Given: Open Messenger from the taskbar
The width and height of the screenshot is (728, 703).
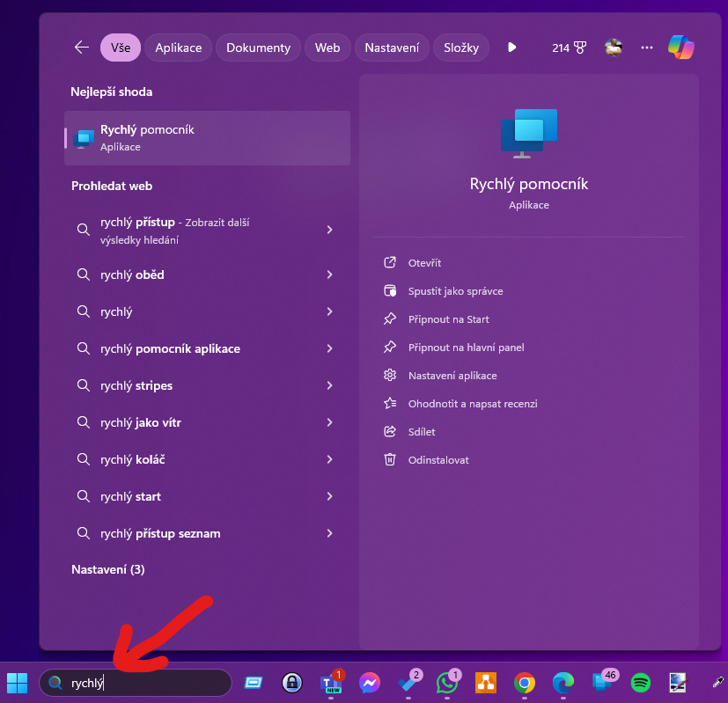Looking at the screenshot, I should click(370, 683).
